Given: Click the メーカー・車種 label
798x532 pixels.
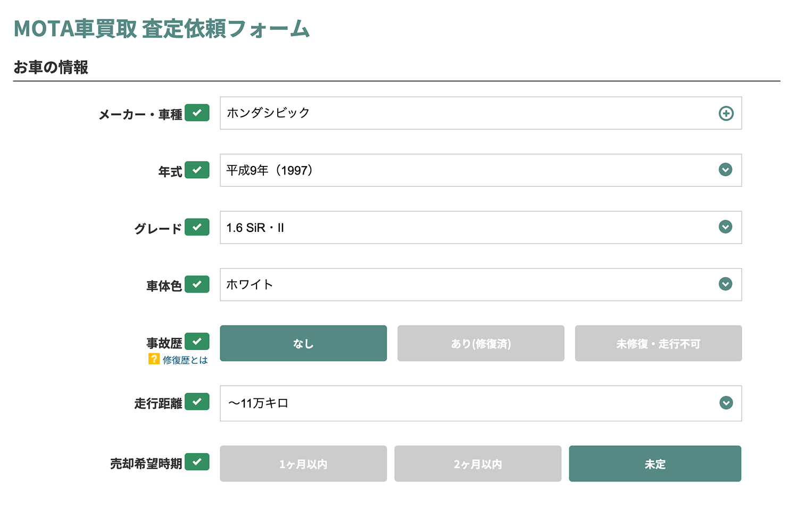Looking at the screenshot, I should [140, 114].
